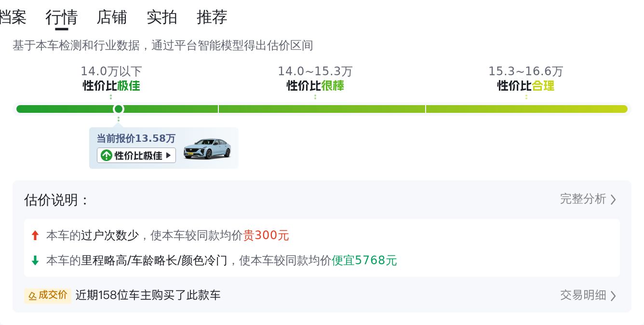Open the 店铺 tab

[111, 17]
